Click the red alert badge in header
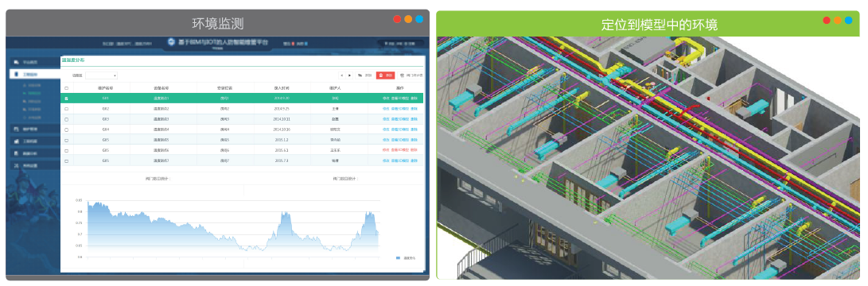This screenshot has height=286, width=868. 293,44
